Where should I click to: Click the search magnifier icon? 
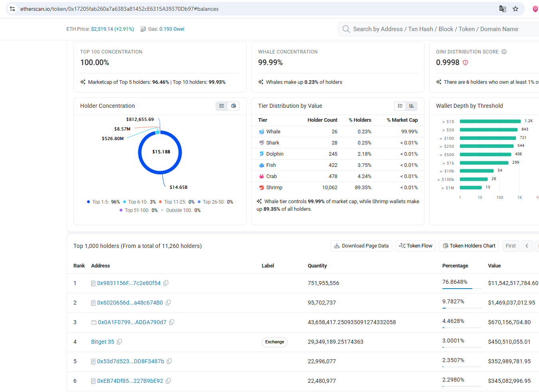346,29
